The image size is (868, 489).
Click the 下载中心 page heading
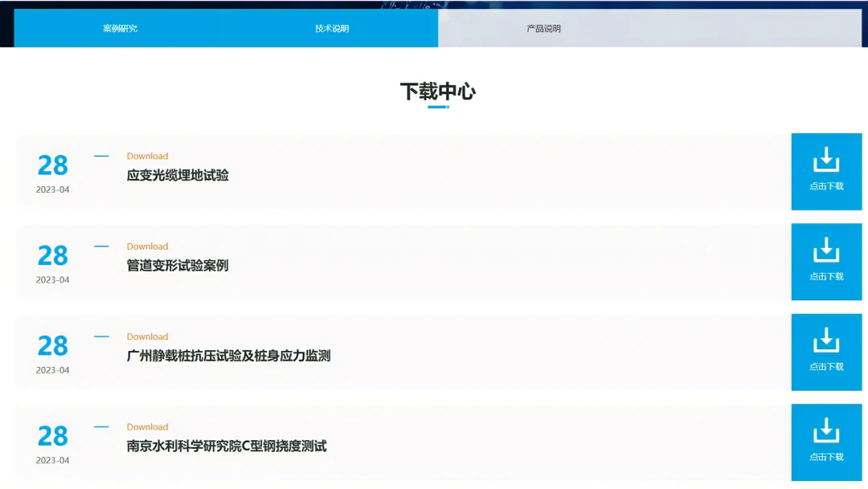(x=437, y=92)
